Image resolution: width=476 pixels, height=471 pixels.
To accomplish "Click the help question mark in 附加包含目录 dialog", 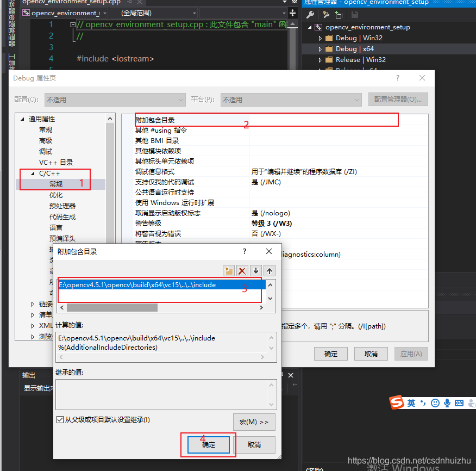I will 245,251.
